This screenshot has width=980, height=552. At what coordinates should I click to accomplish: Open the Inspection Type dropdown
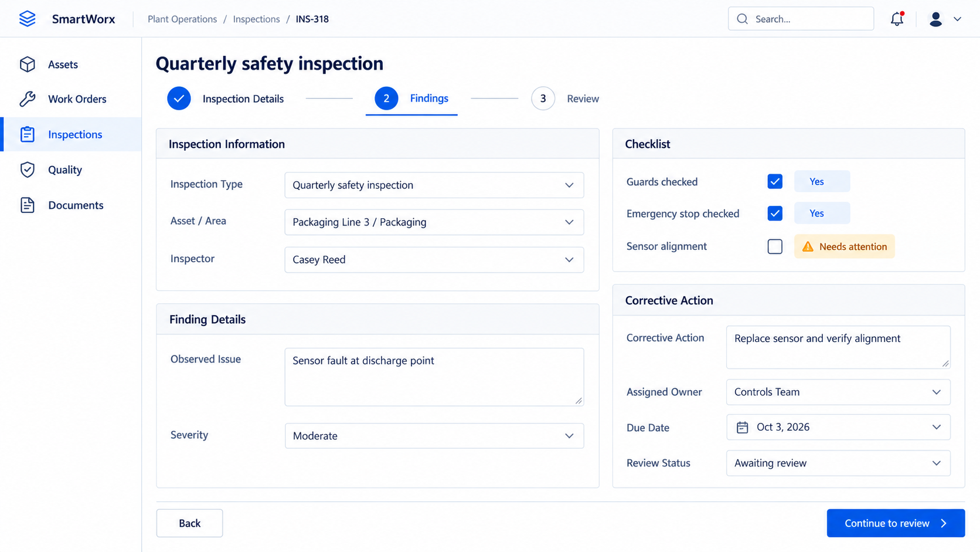tap(434, 185)
